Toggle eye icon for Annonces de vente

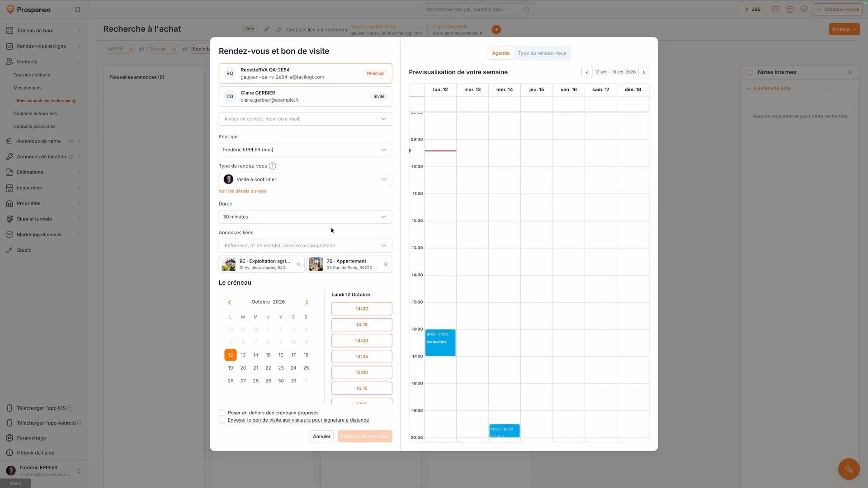pos(71,141)
